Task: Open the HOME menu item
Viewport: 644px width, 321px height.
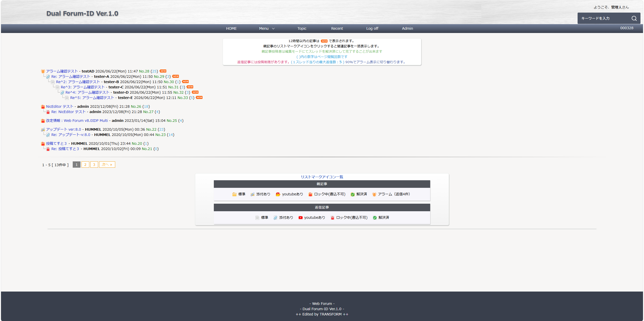Action: point(231,28)
